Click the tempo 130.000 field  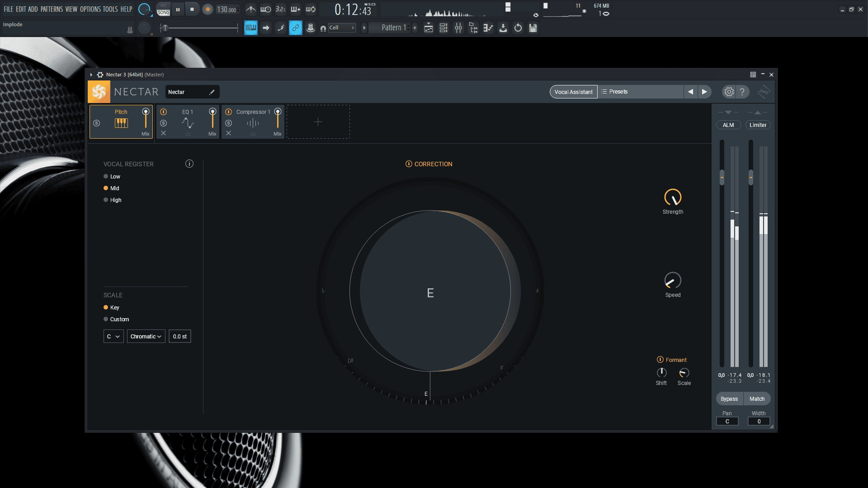(x=227, y=9)
